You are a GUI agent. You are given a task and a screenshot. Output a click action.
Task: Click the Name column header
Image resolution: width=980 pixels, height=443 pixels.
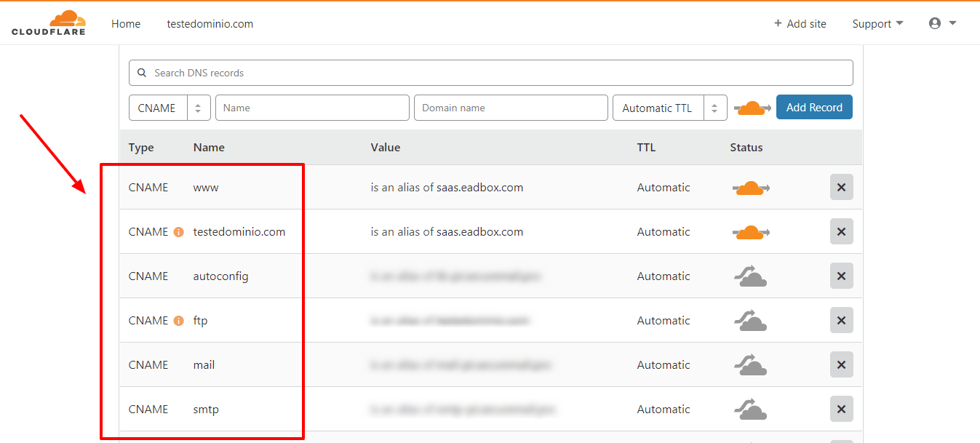click(x=209, y=148)
